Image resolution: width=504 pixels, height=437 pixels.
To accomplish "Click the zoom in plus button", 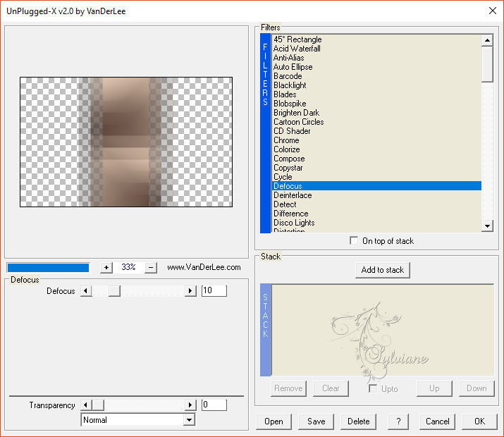I will (106, 267).
